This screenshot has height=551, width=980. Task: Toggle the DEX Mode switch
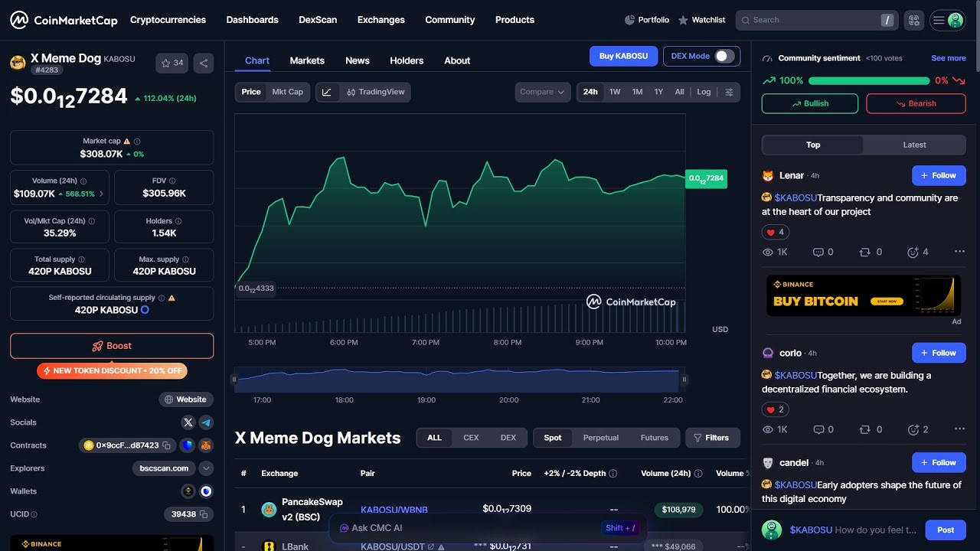tap(724, 56)
